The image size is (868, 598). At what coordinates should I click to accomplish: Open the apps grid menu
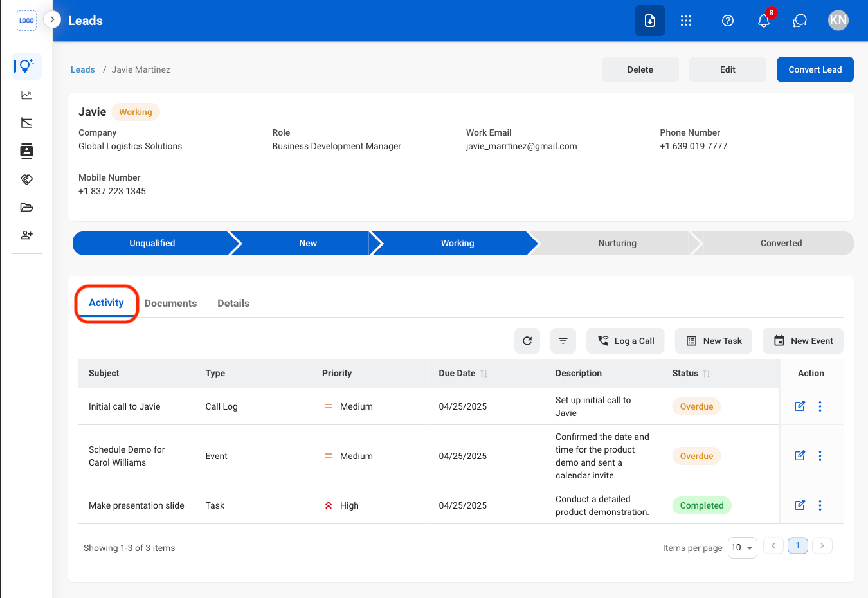[686, 21]
